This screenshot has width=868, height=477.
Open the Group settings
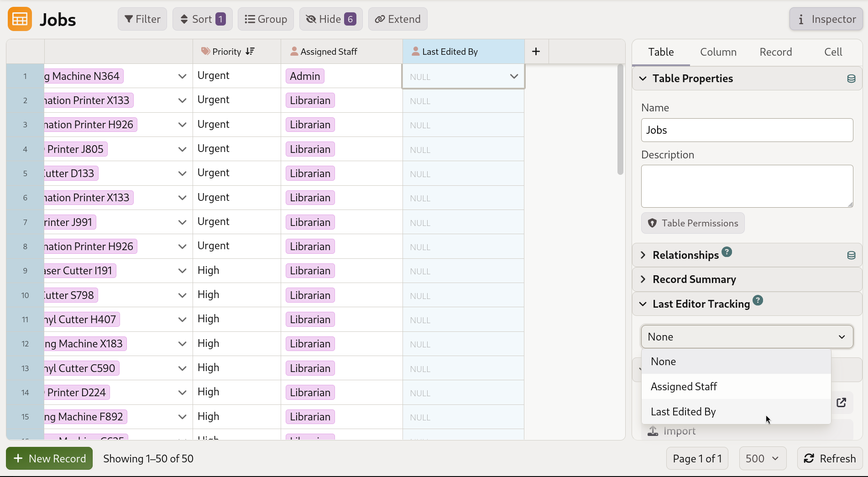pos(266,19)
